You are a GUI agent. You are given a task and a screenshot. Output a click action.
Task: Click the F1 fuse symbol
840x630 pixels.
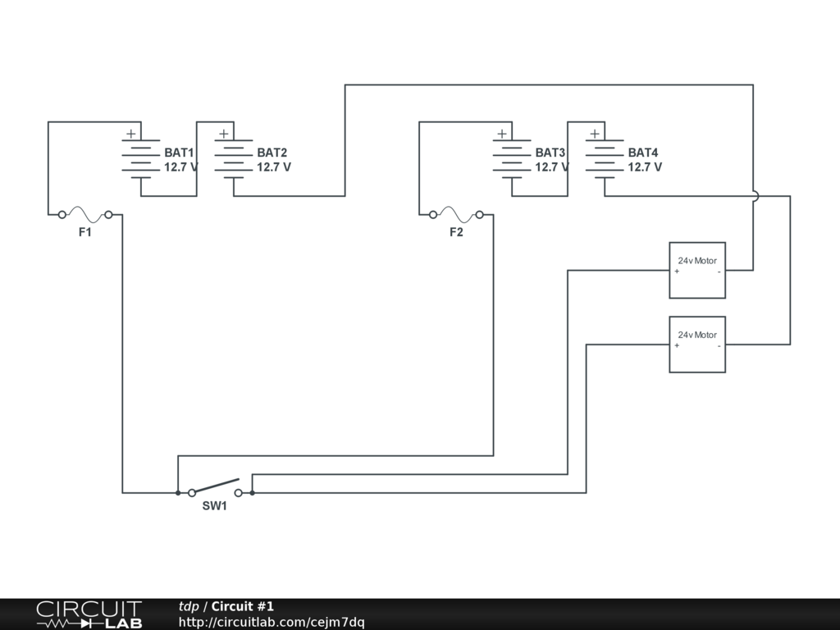click(x=85, y=215)
